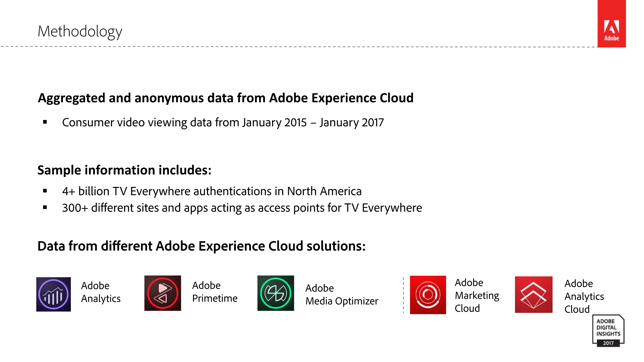Select the '4+ billion TV Everywhere authentications' line

211,191
